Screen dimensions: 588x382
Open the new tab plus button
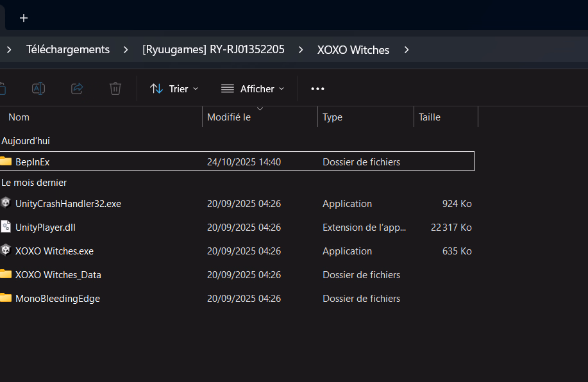[24, 18]
